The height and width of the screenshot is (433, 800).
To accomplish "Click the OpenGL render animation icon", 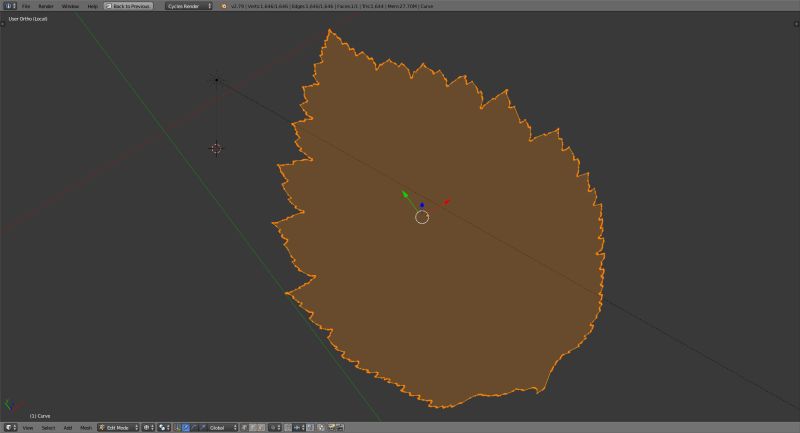I will pyautogui.click(x=340, y=427).
